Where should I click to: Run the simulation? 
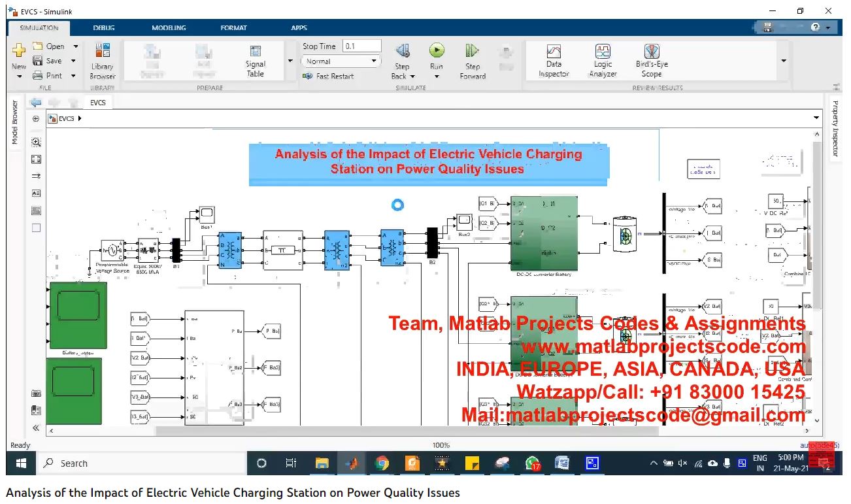437,51
